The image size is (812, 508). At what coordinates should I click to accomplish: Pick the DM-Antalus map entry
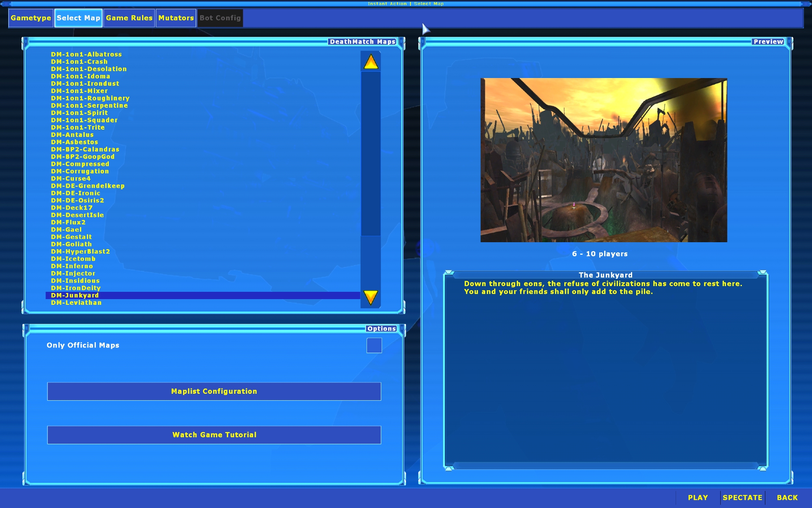[72, 135]
